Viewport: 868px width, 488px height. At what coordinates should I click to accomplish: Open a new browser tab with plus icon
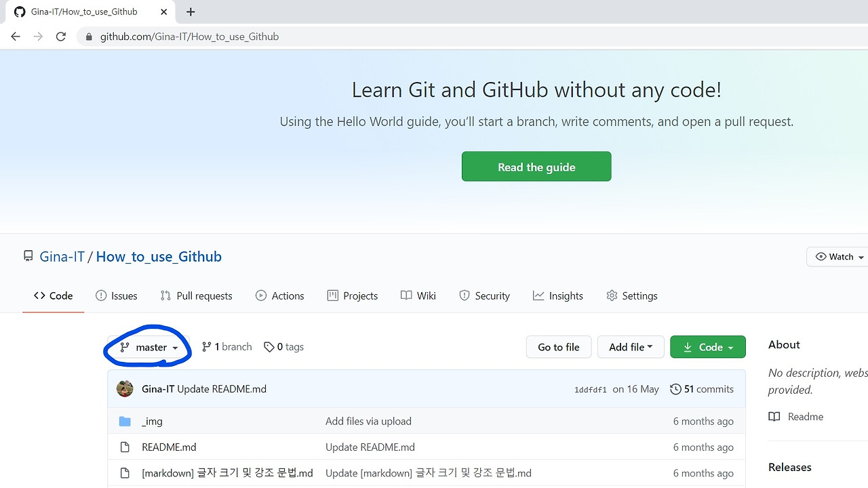tap(191, 12)
